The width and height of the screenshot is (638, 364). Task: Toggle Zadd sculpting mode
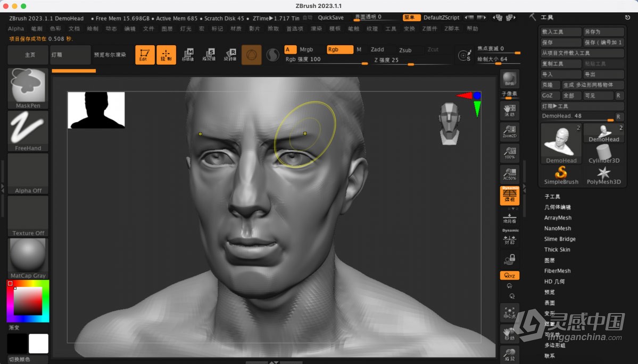[378, 49]
